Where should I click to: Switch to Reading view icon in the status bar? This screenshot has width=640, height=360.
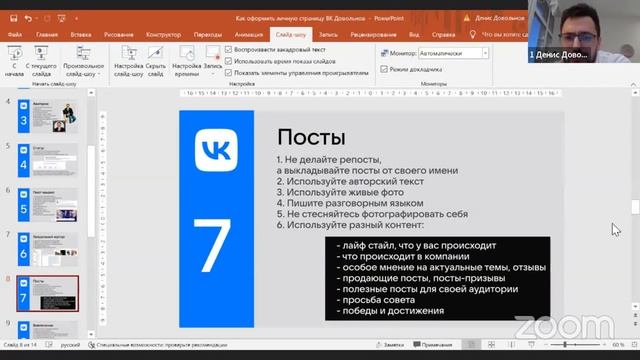511,345
